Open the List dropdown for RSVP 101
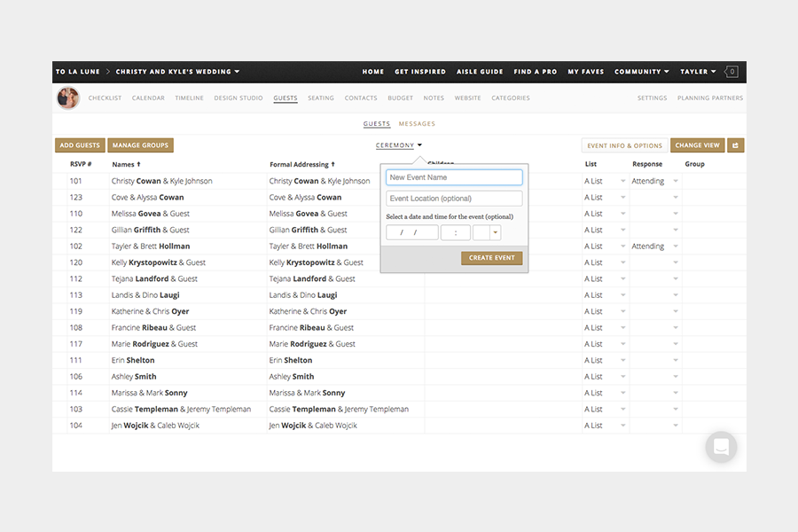The width and height of the screenshot is (798, 532). pyautogui.click(x=622, y=181)
